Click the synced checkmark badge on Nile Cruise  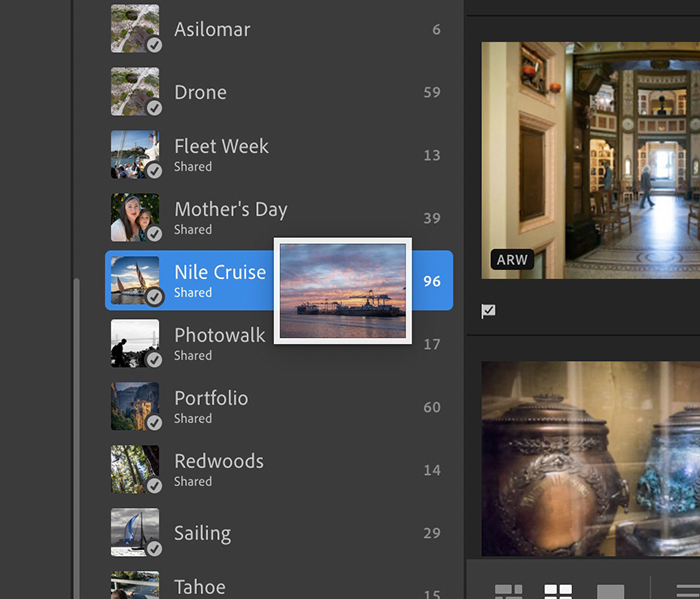point(154,297)
